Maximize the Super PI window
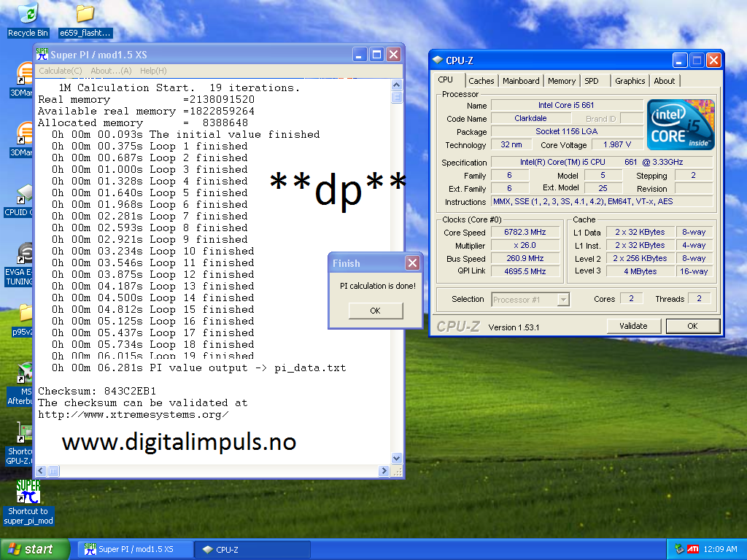Screen dimensions: 747x560 click(376, 54)
